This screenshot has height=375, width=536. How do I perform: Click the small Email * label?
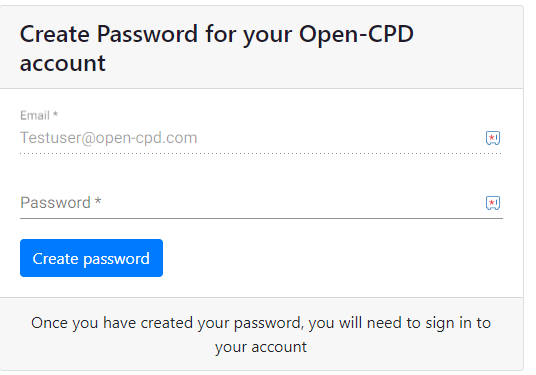pyautogui.click(x=39, y=116)
